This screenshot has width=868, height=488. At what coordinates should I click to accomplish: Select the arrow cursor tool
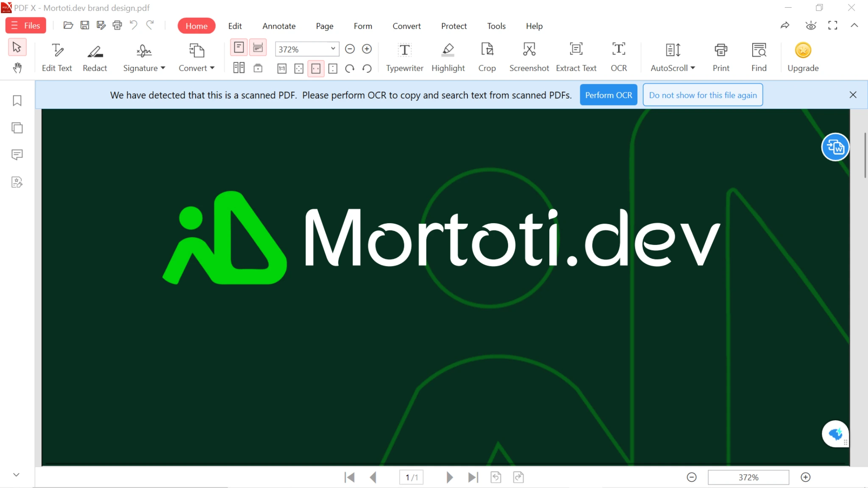pos(17,47)
